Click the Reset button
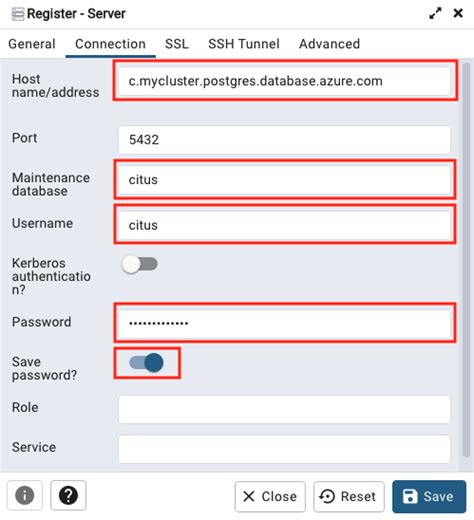This screenshot has width=474, height=520. 349,496
